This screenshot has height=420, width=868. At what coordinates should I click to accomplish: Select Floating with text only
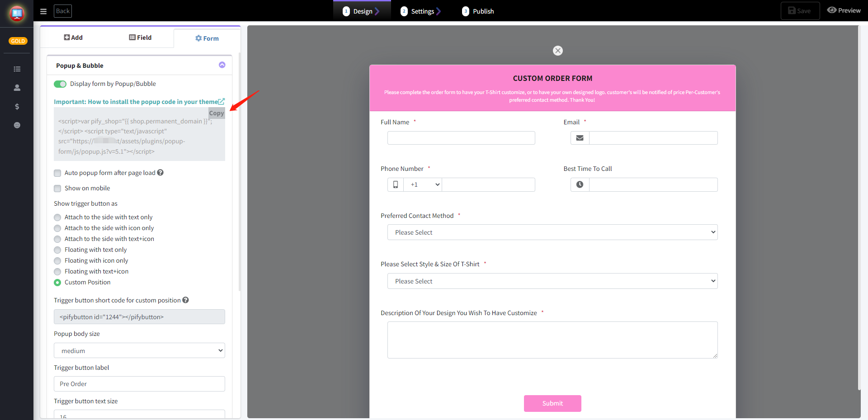(57, 250)
